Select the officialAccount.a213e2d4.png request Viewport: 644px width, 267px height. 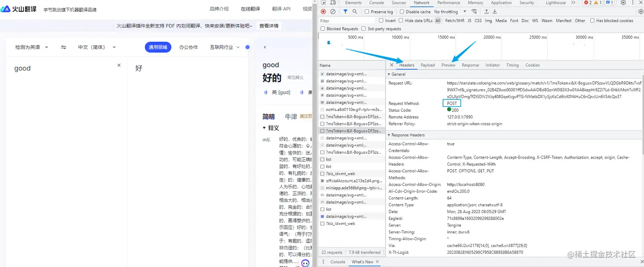pyautogui.click(x=351, y=181)
